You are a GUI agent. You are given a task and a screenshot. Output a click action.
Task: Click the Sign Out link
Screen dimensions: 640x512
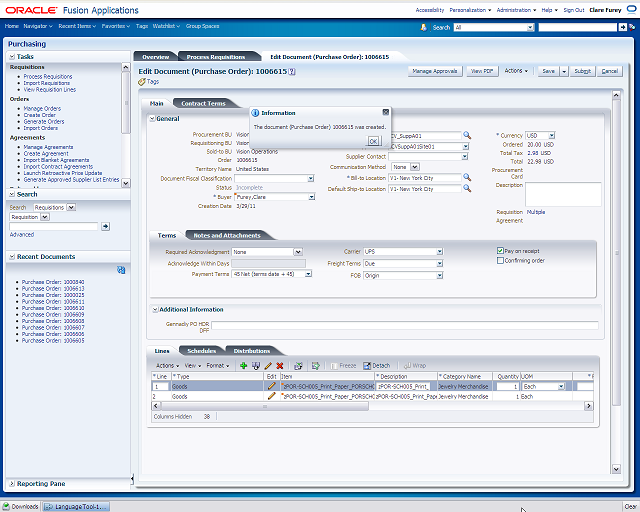[x=574, y=10]
